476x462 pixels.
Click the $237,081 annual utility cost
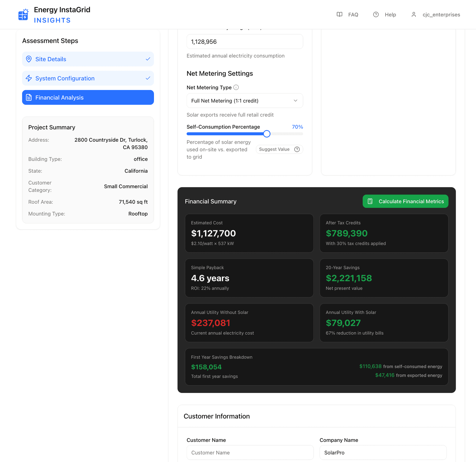210,323
